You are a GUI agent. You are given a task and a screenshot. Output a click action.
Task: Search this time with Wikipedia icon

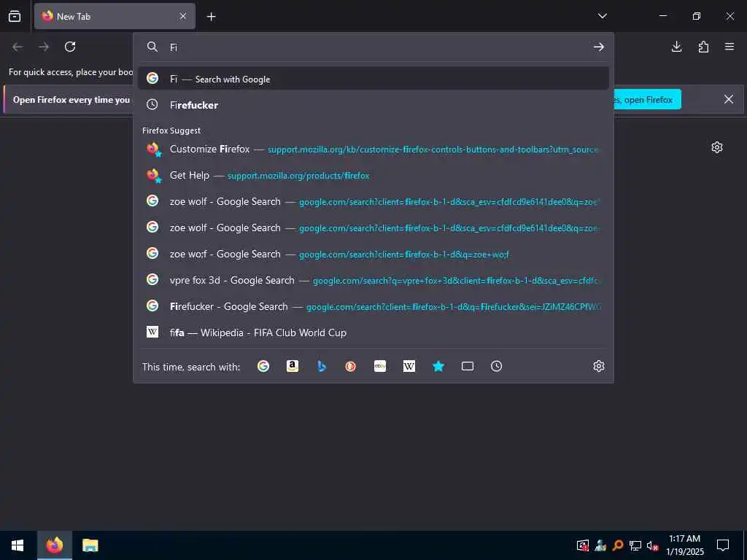(409, 366)
